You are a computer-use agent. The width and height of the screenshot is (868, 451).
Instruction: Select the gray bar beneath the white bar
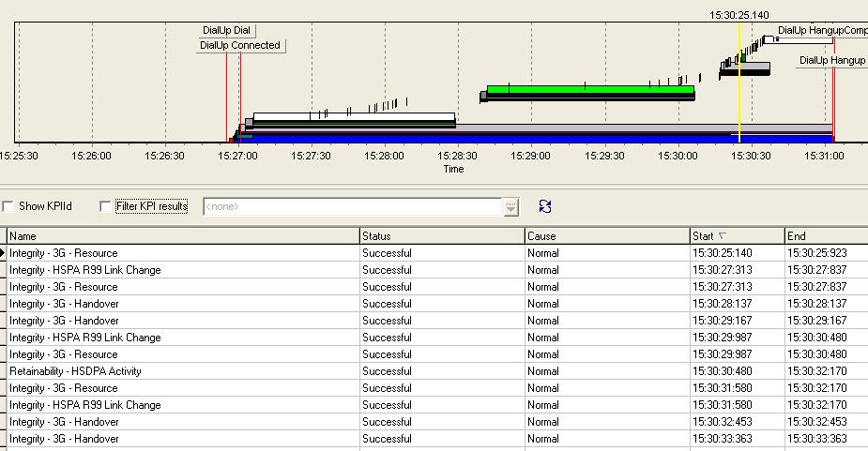[x=537, y=128]
